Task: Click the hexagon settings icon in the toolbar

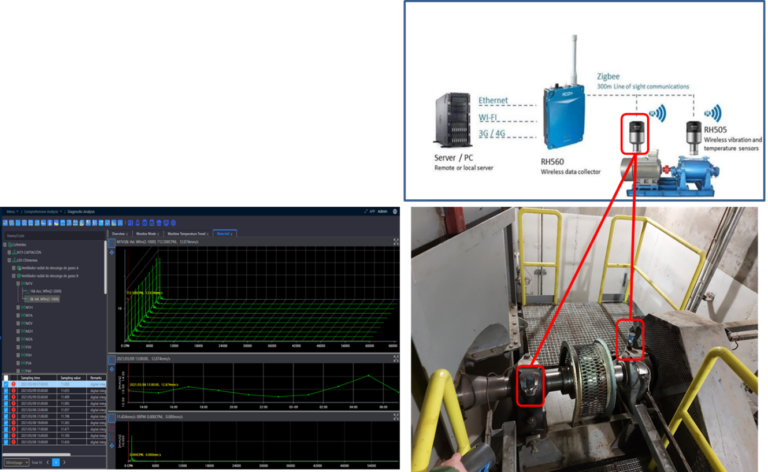Action: click(173, 223)
